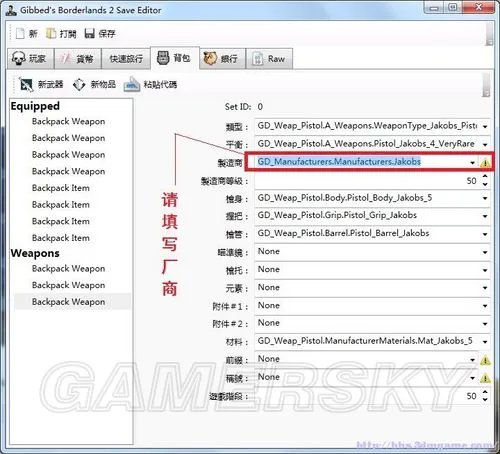The width and height of the screenshot is (500, 454).
Task: Expand the weapon type dropdown
Action: coord(485,127)
